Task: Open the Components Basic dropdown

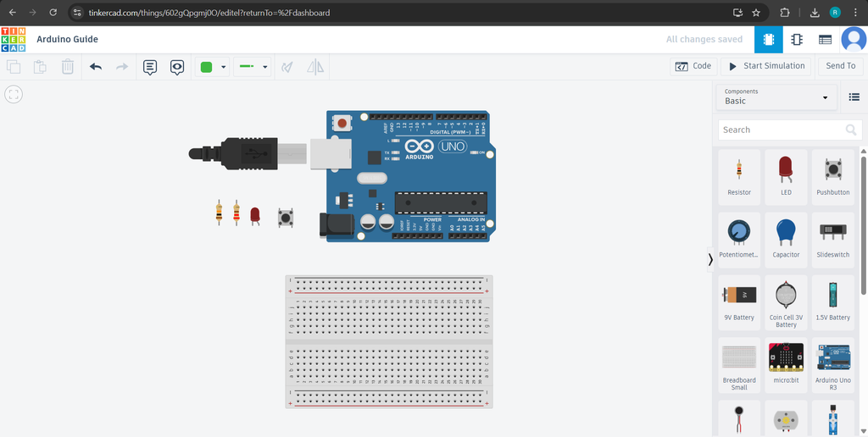Action: pyautogui.click(x=776, y=97)
